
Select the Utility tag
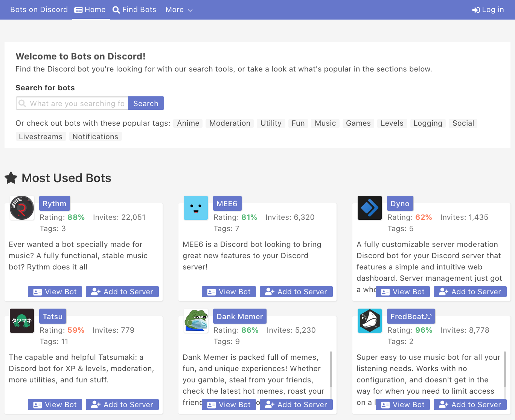pyautogui.click(x=271, y=123)
